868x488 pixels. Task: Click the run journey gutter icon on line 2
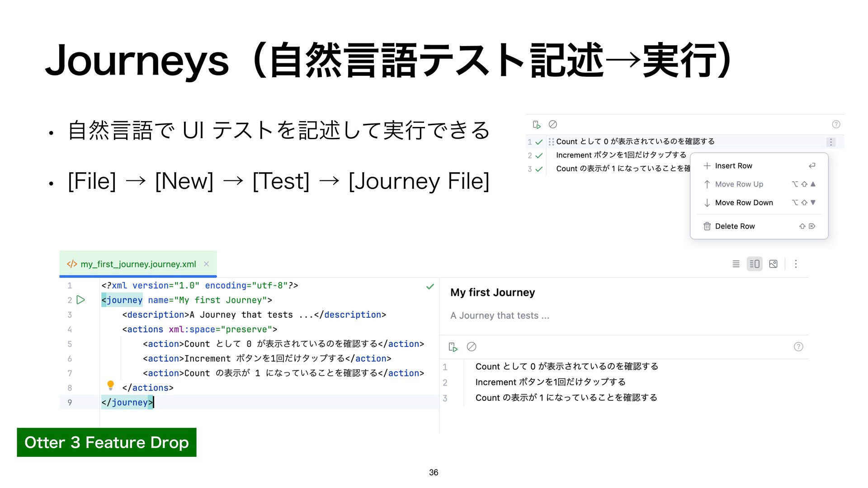(x=81, y=300)
